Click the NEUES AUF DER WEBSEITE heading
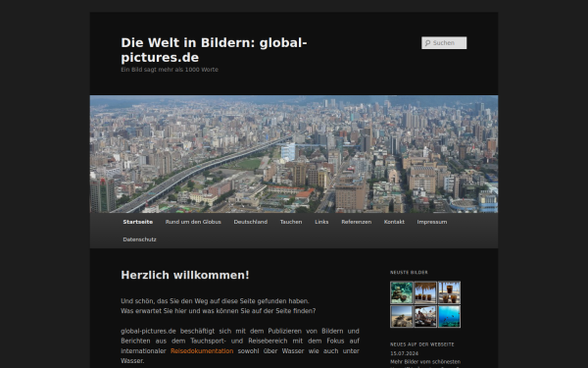 click(x=421, y=344)
